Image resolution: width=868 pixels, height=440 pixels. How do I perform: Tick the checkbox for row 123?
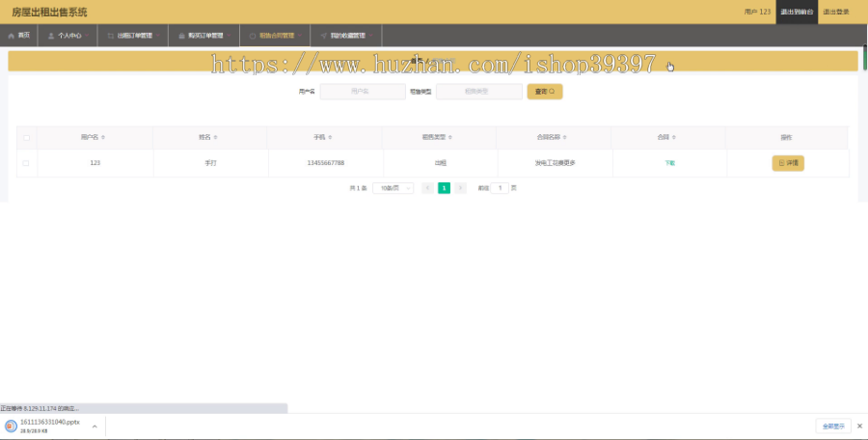[x=26, y=163]
